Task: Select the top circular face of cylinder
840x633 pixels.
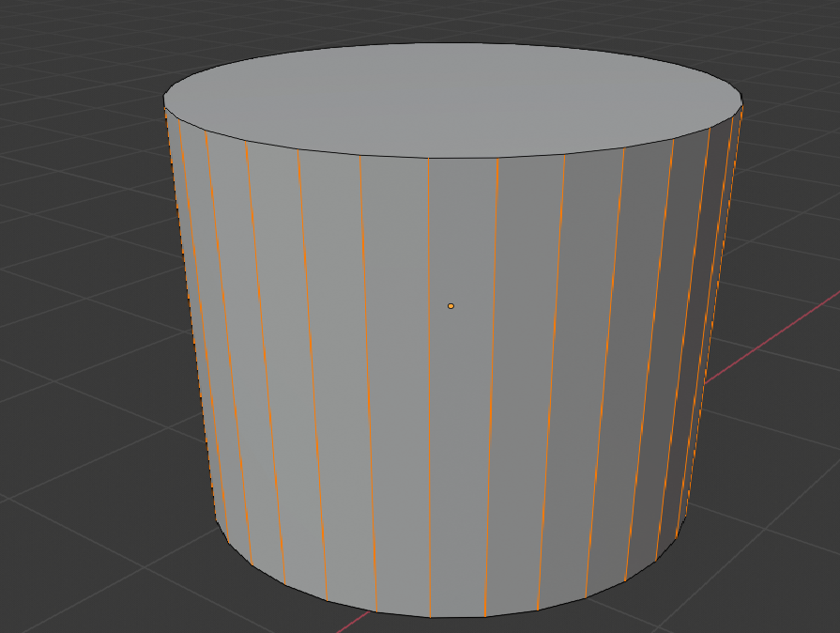Action: 452,100
